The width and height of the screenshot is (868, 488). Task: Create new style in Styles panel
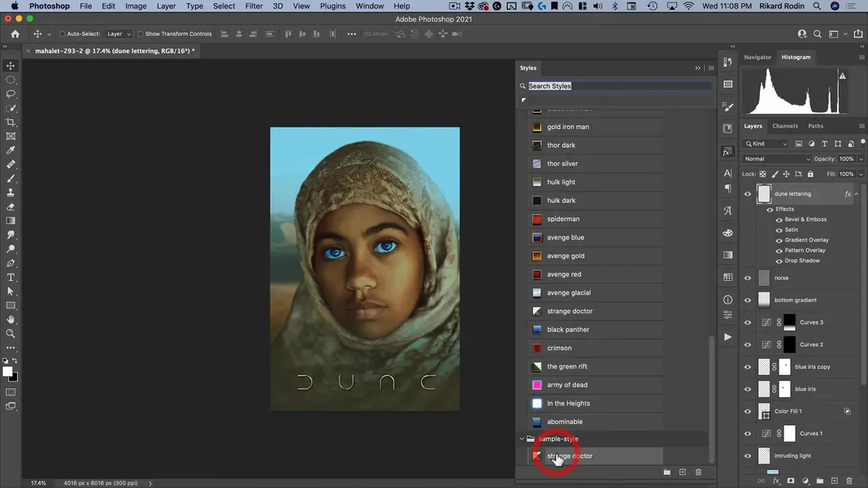pyautogui.click(x=683, y=472)
